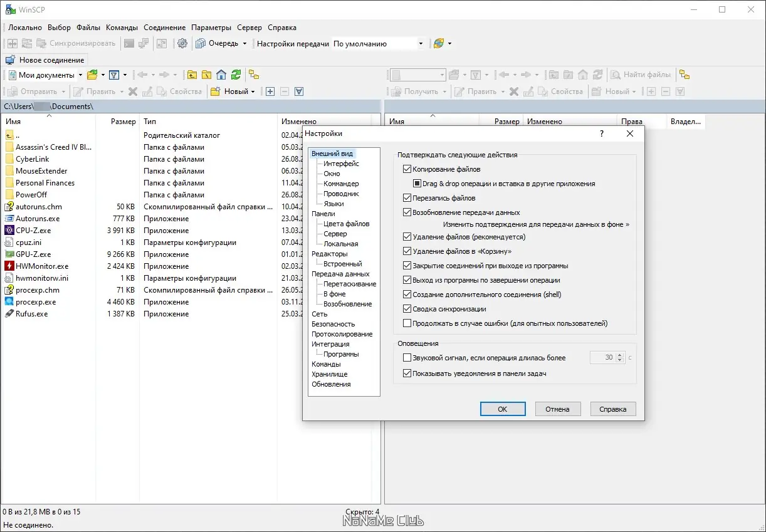Go to the parent directory in the local panel
The width and height of the screenshot is (766, 532).
coord(192,75)
